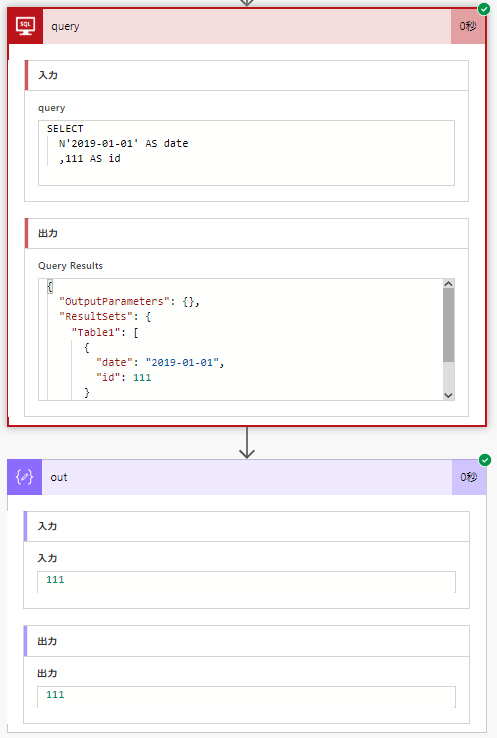This screenshot has width=497, height=738.
Task: Click the Query Results scrollbar up arrow
Action: click(449, 284)
